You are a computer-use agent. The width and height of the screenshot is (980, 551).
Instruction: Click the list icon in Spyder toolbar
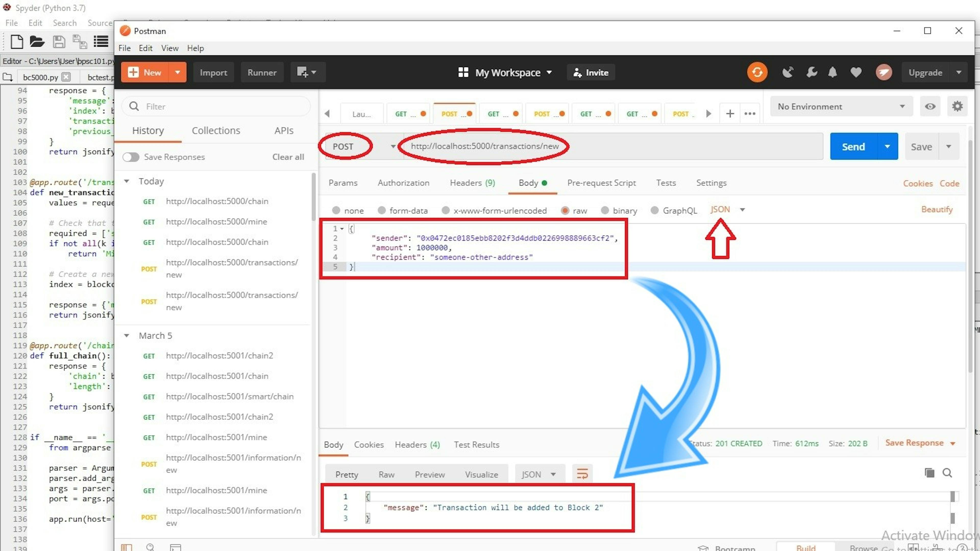101,42
